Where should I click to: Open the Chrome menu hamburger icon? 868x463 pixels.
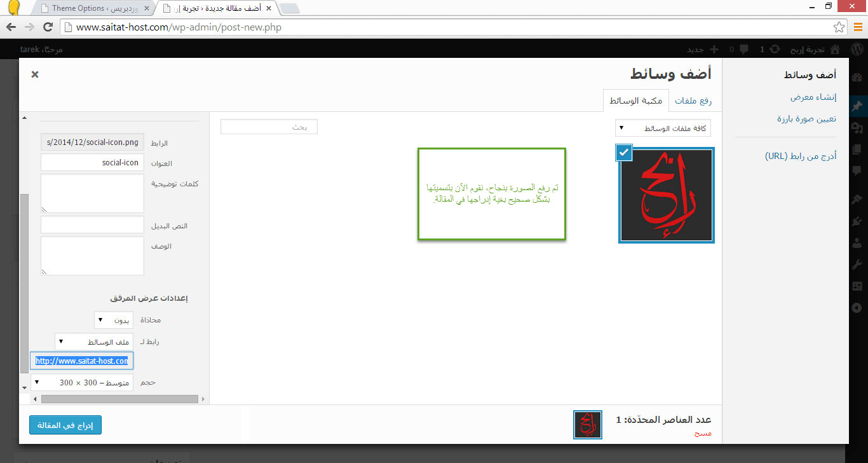point(858,27)
